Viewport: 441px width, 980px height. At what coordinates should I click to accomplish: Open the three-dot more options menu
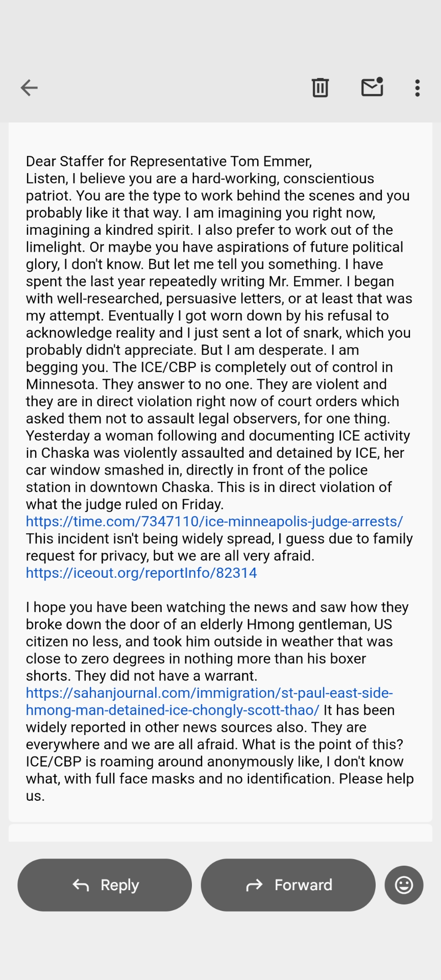pyautogui.click(x=418, y=88)
